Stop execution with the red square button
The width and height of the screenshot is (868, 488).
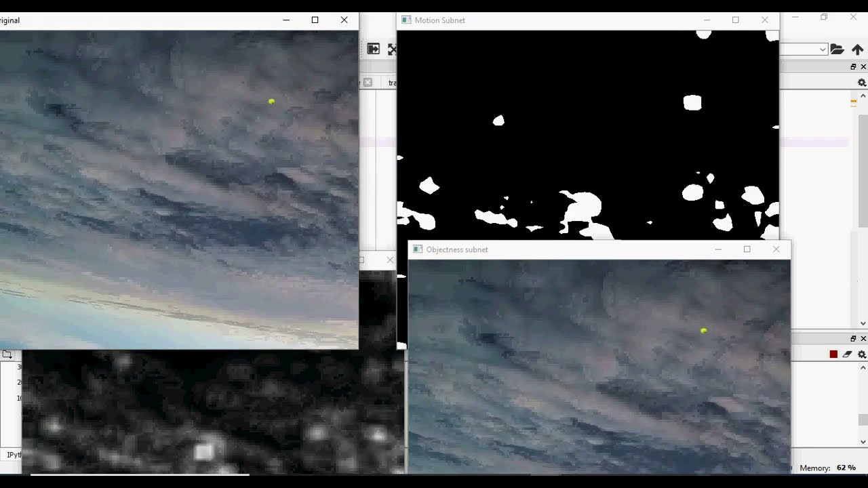click(833, 354)
